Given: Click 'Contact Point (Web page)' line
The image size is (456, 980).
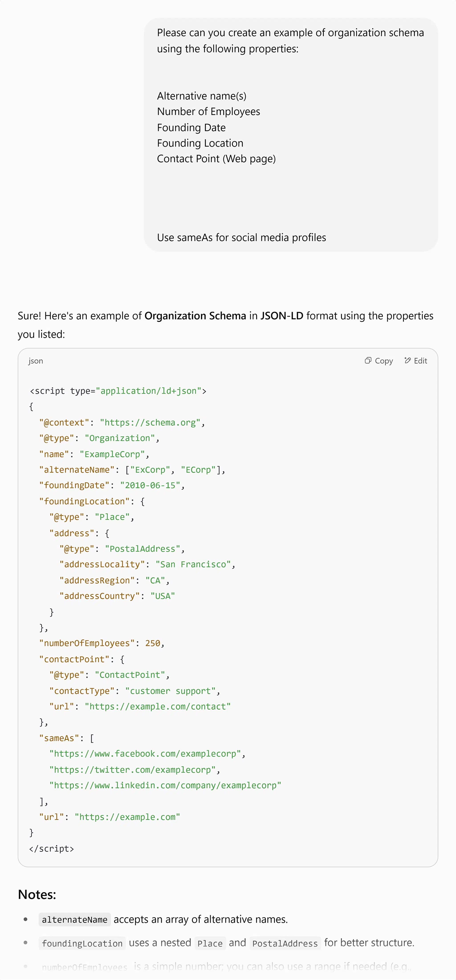Looking at the screenshot, I should (x=217, y=159).
